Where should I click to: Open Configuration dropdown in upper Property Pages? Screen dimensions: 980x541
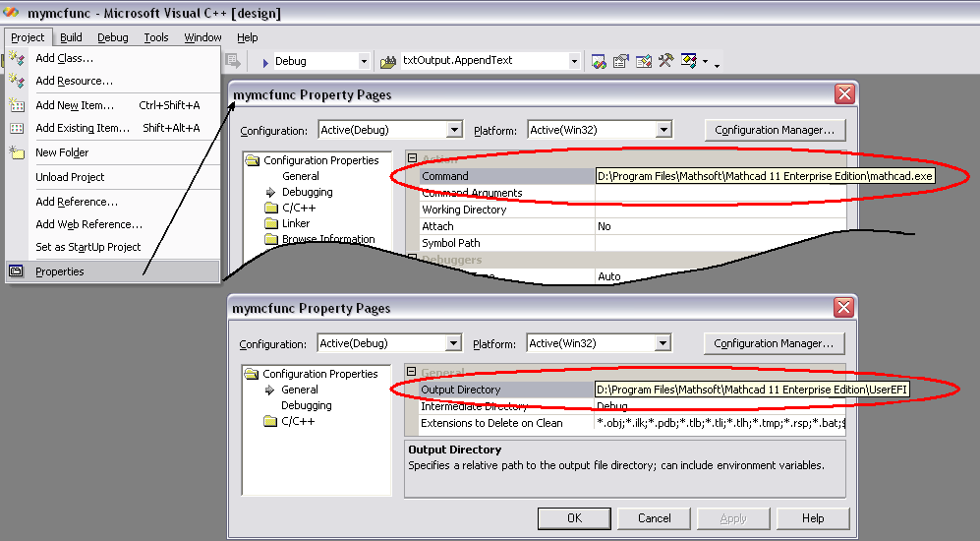tap(454, 130)
